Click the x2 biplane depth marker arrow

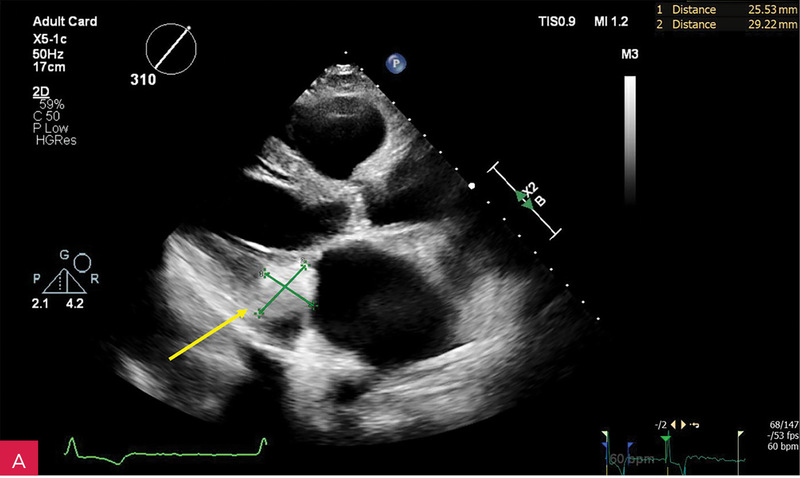tap(524, 199)
